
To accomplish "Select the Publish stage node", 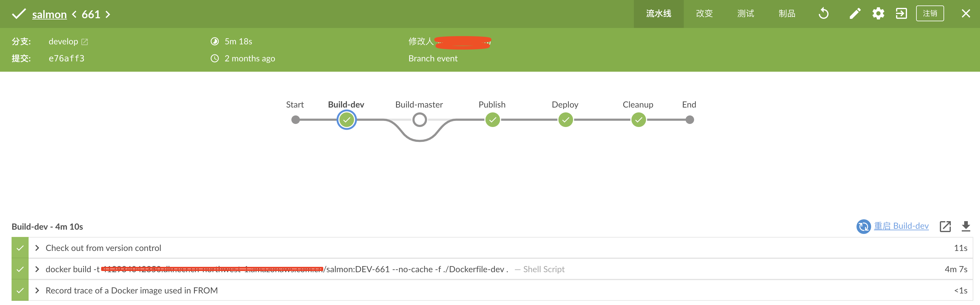I will coord(492,120).
